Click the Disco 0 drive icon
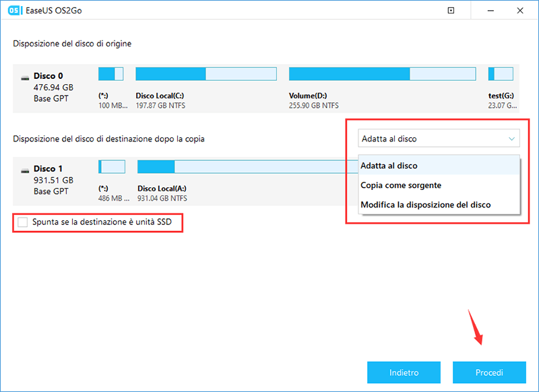Image resolution: width=539 pixels, height=392 pixels. [25, 78]
